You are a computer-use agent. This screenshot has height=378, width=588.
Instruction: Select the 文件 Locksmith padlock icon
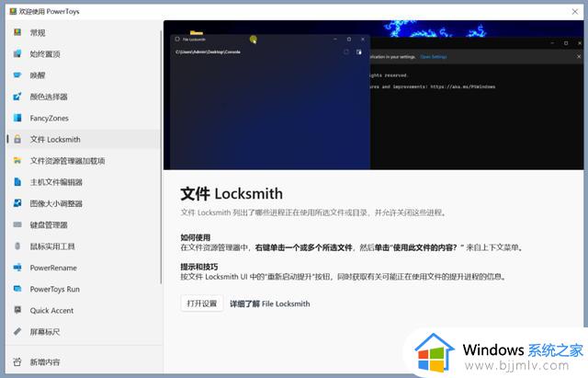pyautogui.click(x=17, y=139)
